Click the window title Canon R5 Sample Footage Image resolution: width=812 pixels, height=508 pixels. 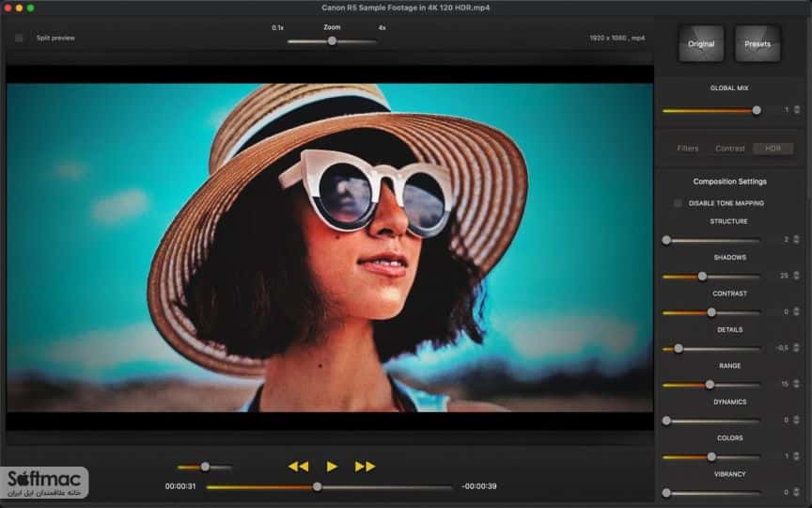[x=405, y=8]
